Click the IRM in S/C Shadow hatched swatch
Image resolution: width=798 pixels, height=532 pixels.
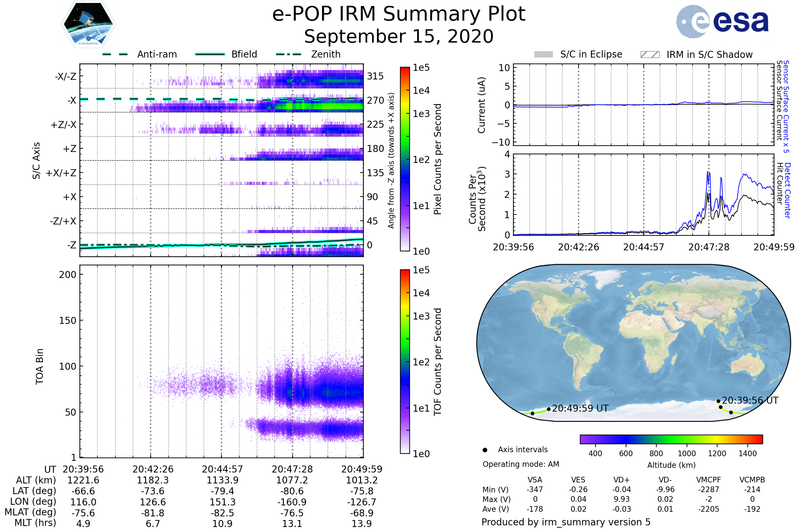tap(650, 55)
